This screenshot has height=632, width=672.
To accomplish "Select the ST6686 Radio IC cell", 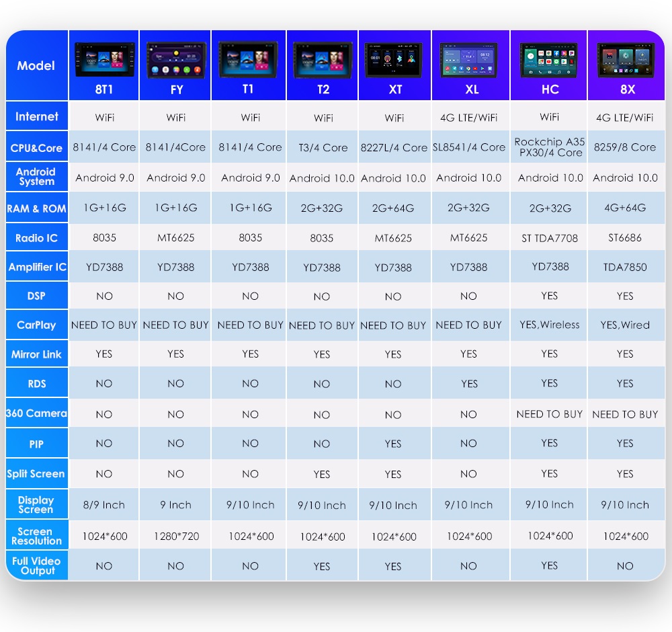I will coord(625,237).
